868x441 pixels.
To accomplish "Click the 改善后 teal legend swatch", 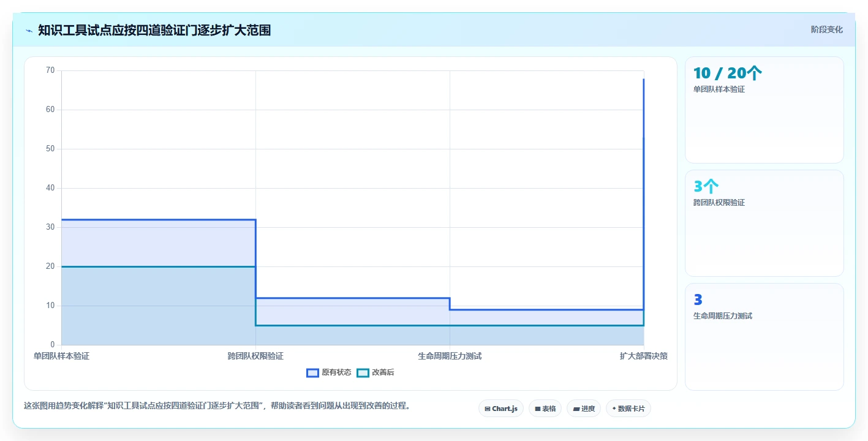I will tap(363, 372).
